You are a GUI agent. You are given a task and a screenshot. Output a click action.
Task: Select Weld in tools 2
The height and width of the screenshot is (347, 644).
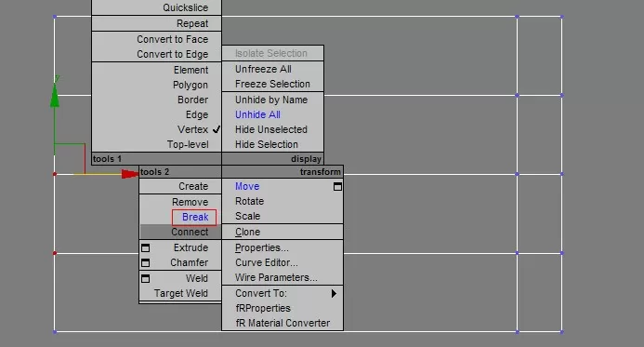tap(197, 278)
